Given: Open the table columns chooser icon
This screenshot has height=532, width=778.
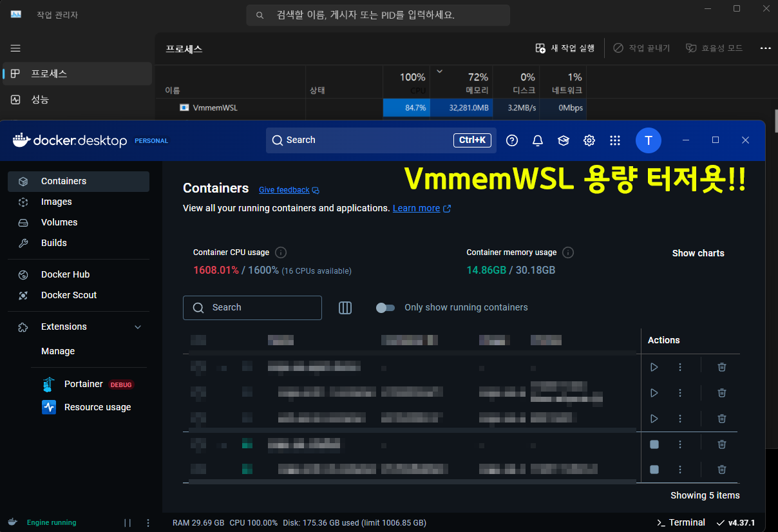Looking at the screenshot, I should (x=345, y=308).
